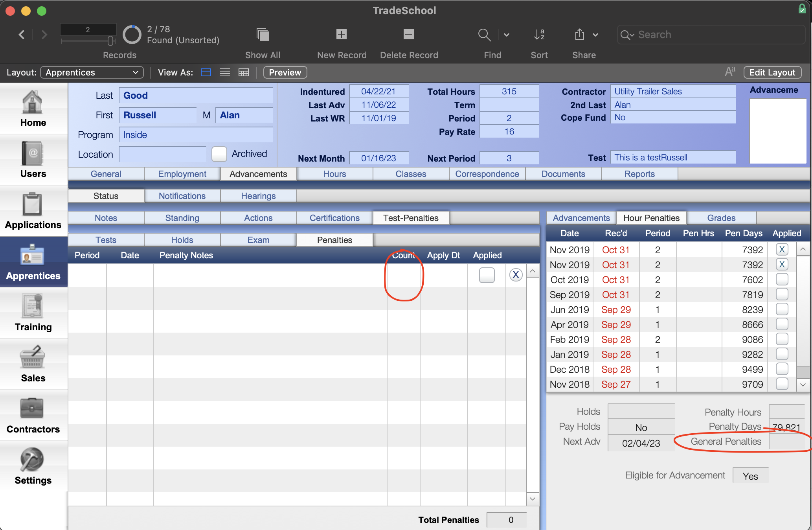Open Sales in the sidebar
Screen dimensions: 812x530
coord(33,364)
